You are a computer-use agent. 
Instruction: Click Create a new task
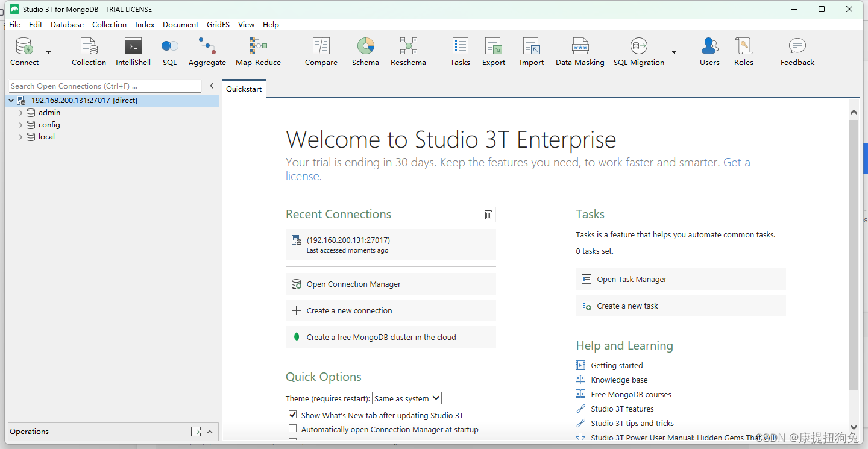[681, 306]
